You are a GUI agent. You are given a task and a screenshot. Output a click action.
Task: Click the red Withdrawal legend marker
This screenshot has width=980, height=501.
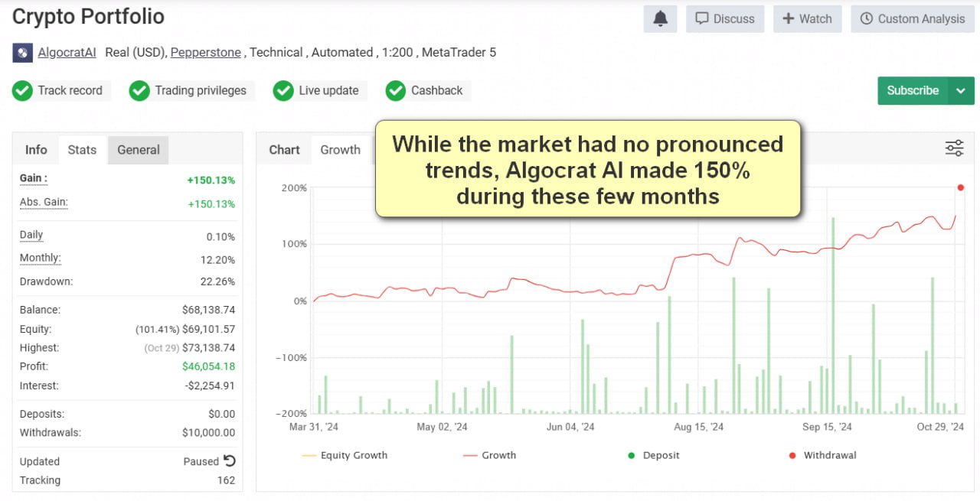[x=792, y=455]
